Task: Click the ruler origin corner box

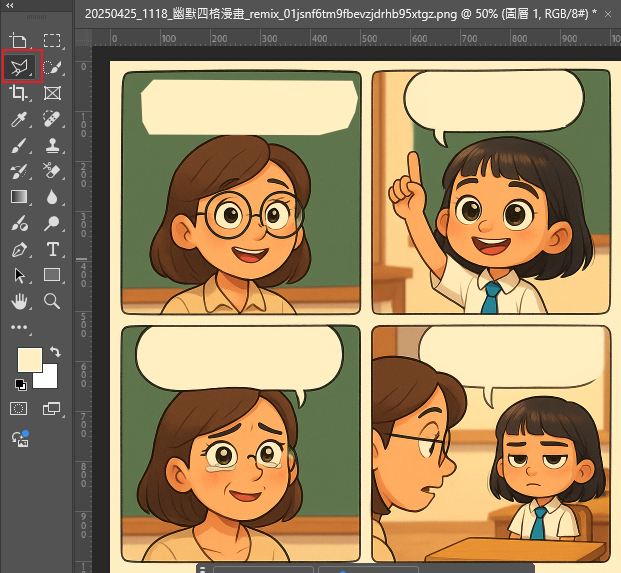Action: pyautogui.click(x=83, y=38)
